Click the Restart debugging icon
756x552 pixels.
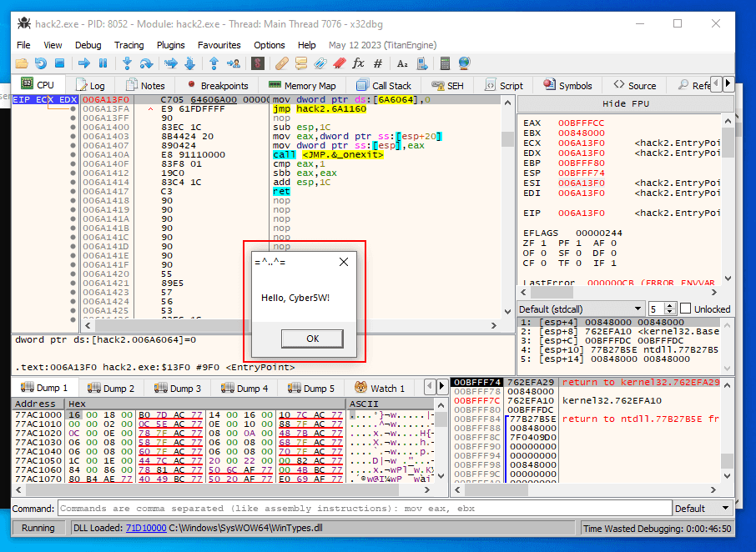click(39, 63)
